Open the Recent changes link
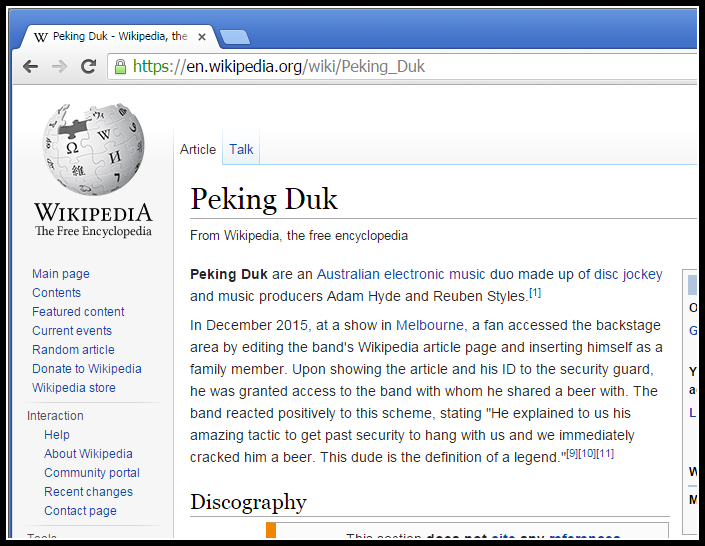Image resolution: width=705 pixels, height=546 pixels. coord(88,492)
